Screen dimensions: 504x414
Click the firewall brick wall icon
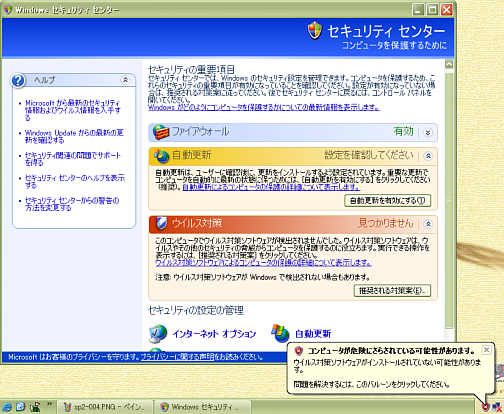(161, 132)
